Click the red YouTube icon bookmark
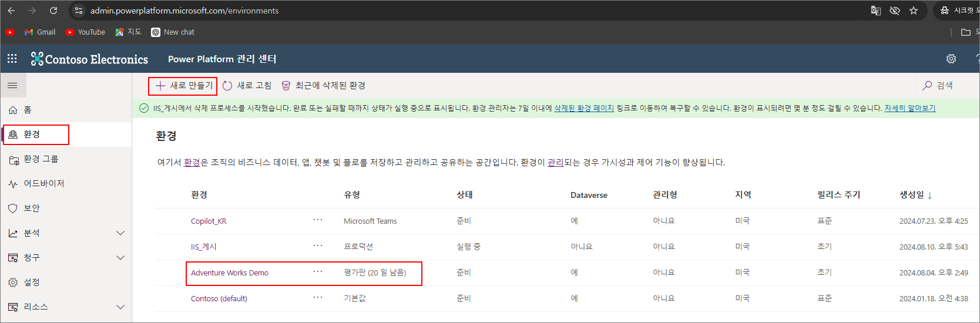Viewport: 980px width, 323px height. [x=10, y=32]
